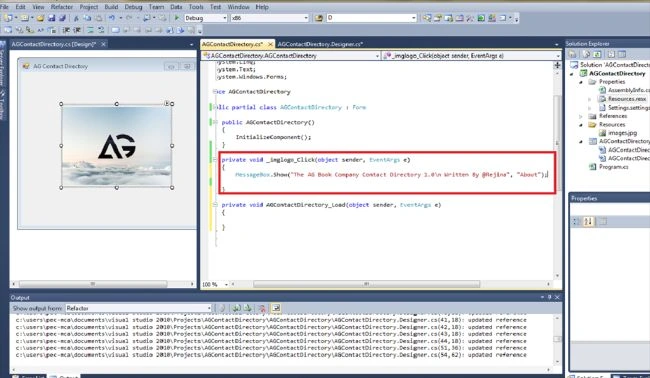
Task: Click the Save All toolbar icon
Action: pyautogui.click(x=62, y=18)
